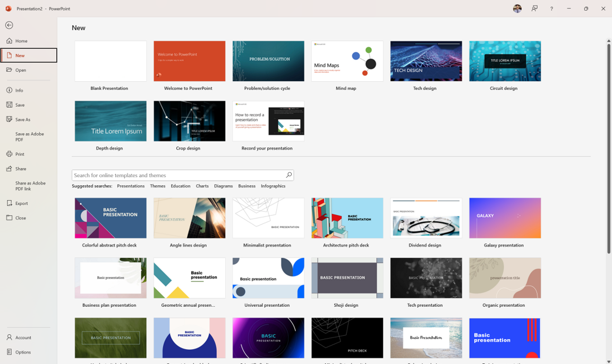
Task: Type in the online templates search box
Action: click(x=178, y=175)
